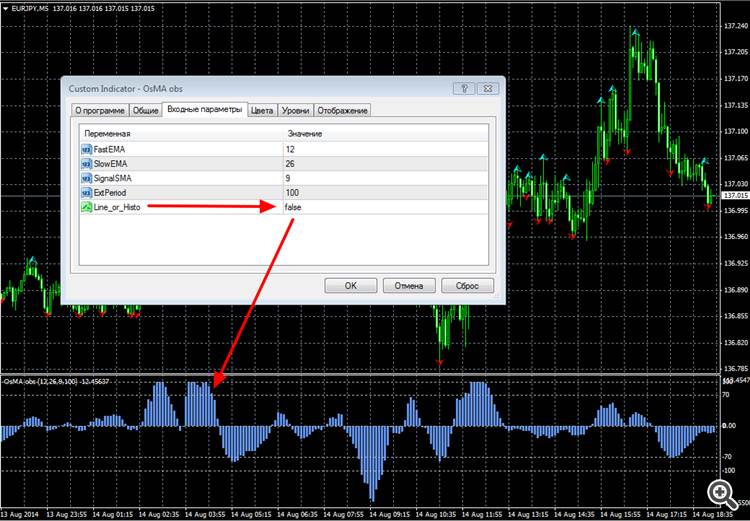Click the SignalSMA variable icon

point(87,178)
